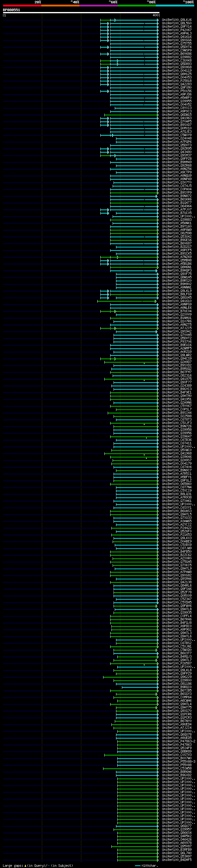Select hit label UniRef100_Q6DW15
197x868 pixels.
(177, 115)
